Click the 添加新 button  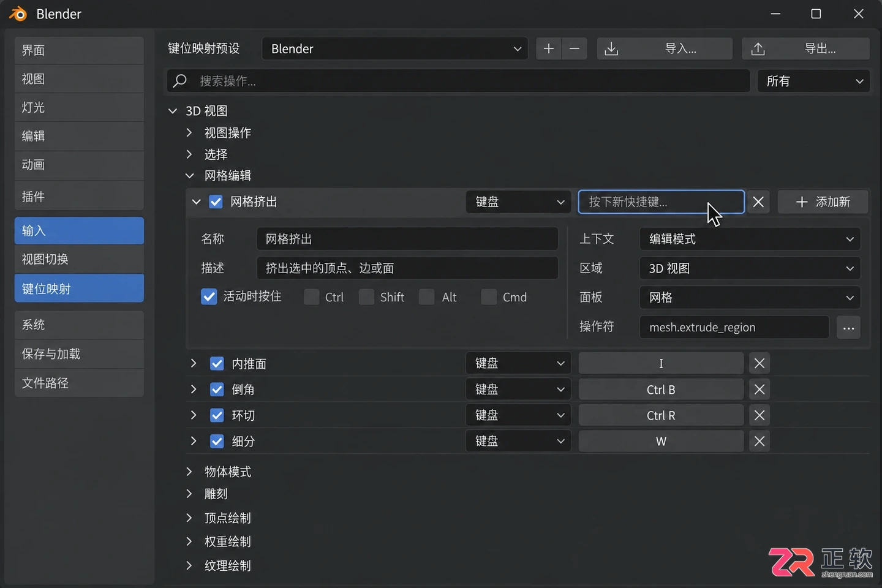[823, 202]
